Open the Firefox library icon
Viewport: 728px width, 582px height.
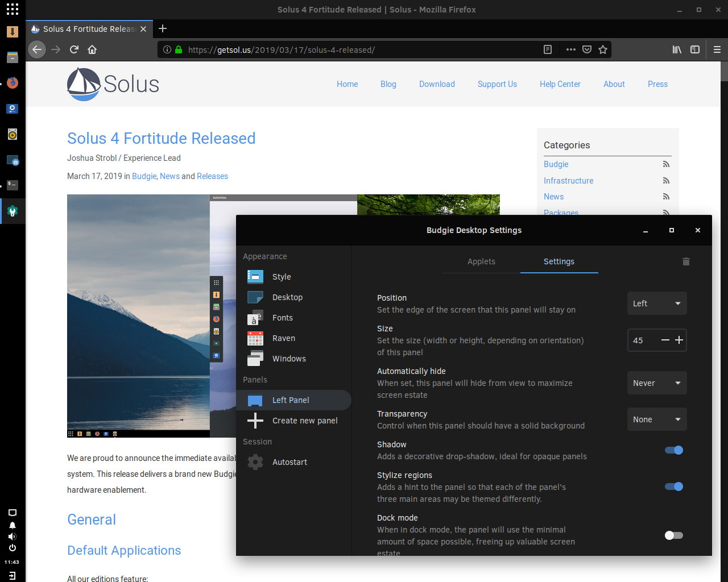click(x=677, y=49)
